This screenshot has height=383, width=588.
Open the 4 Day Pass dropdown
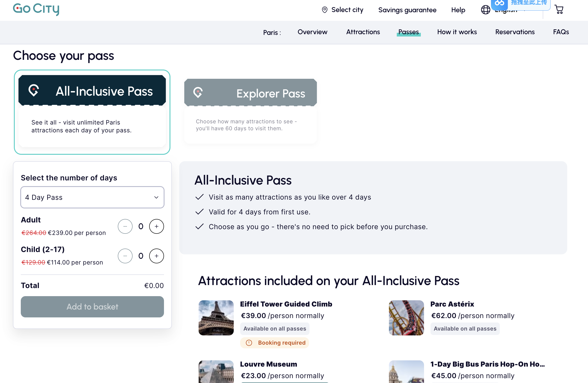click(92, 197)
